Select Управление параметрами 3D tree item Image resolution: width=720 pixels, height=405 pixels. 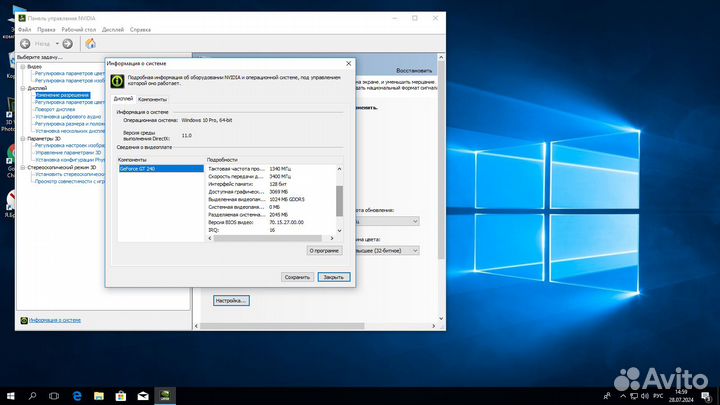(68, 152)
